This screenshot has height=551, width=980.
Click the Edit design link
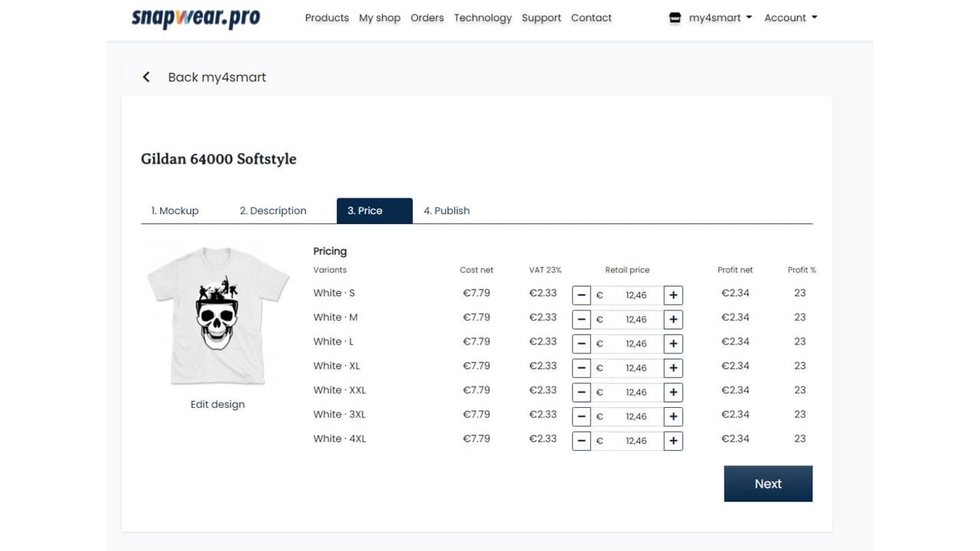click(x=217, y=404)
